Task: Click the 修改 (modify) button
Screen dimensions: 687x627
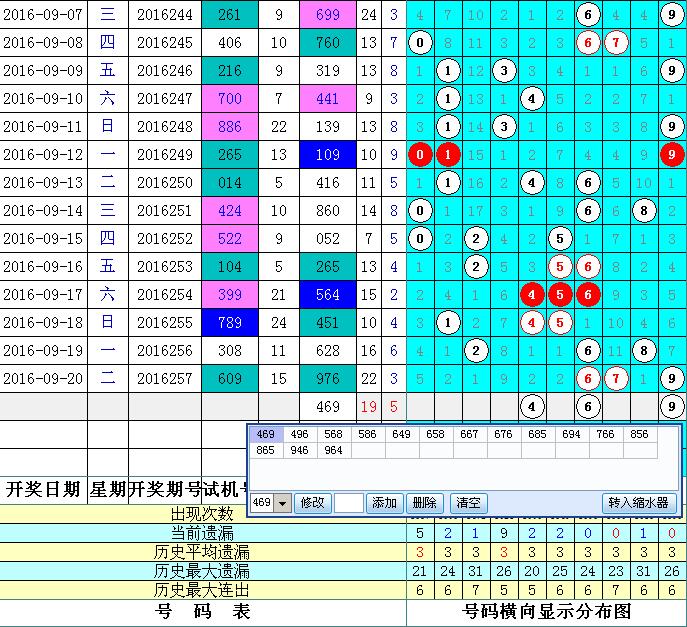Action: tap(313, 503)
